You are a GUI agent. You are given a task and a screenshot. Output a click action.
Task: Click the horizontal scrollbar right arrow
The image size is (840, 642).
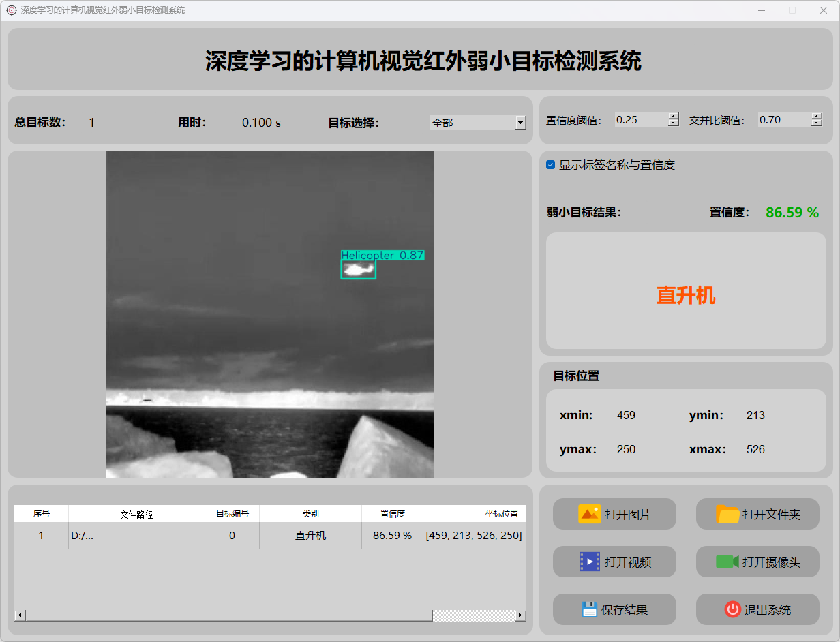[520, 615]
